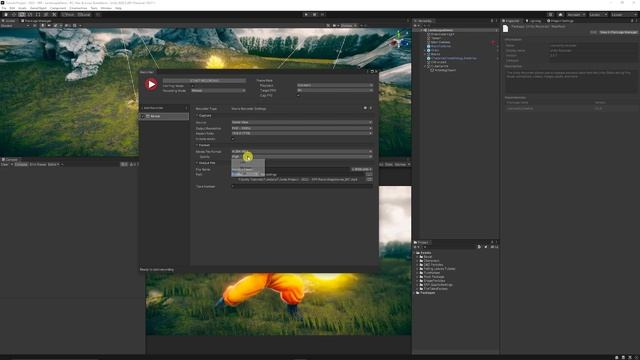
Task: Click the START RECORDING bar button
Action: (204, 81)
